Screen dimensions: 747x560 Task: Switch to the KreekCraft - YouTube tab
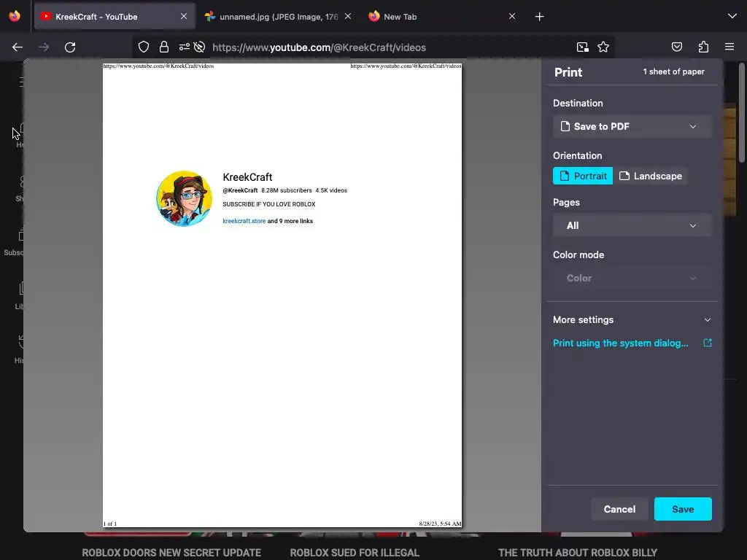(x=115, y=17)
